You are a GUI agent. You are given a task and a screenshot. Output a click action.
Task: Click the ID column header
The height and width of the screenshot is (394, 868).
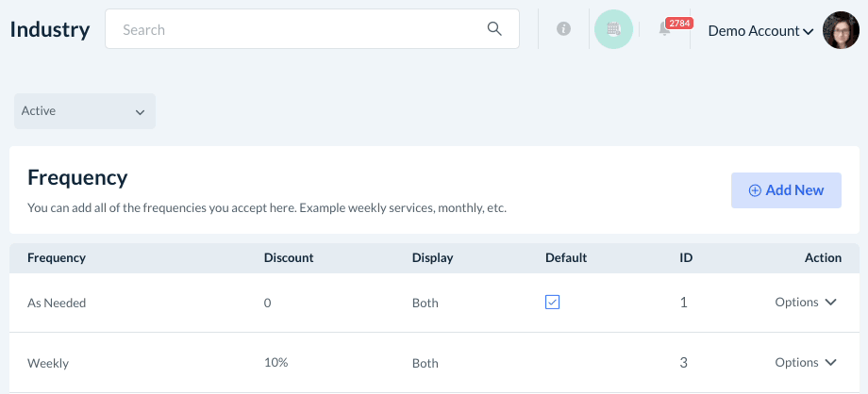tap(687, 257)
